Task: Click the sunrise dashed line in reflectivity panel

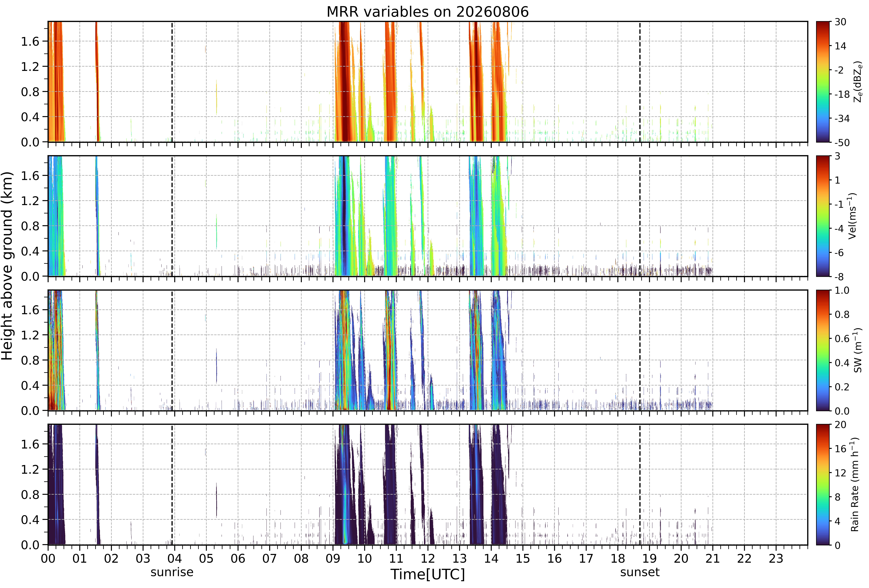Action: click(172, 82)
